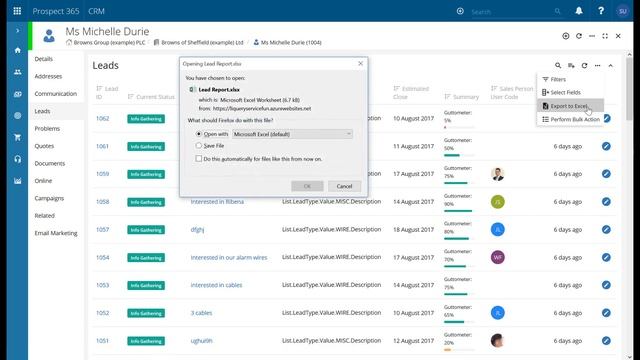Open the Problems tab
Screen dimensions: 640x360
(x=47, y=129)
